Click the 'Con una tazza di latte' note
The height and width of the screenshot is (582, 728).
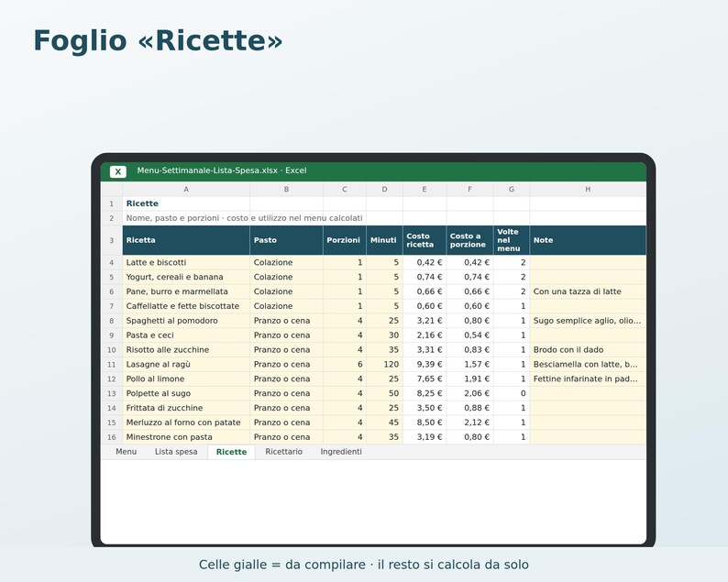pos(588,291)
